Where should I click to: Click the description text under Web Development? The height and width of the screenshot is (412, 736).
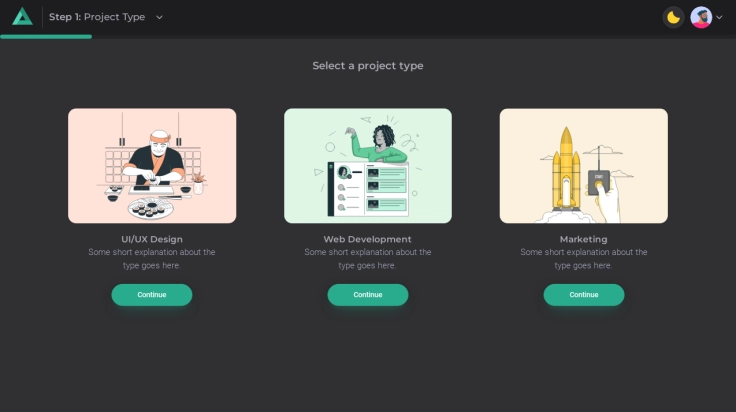click(367, 259)
